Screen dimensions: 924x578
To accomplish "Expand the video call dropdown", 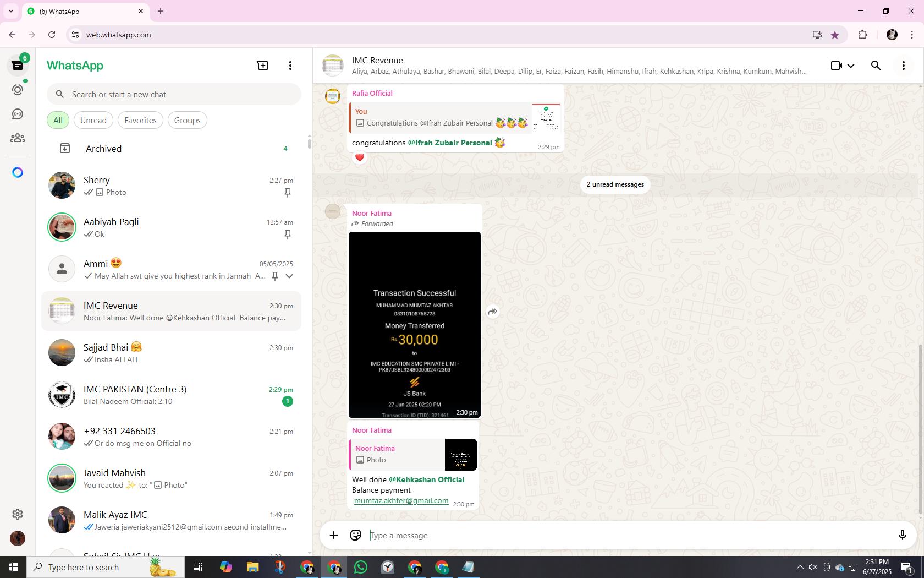I will (x=851, y=66).
